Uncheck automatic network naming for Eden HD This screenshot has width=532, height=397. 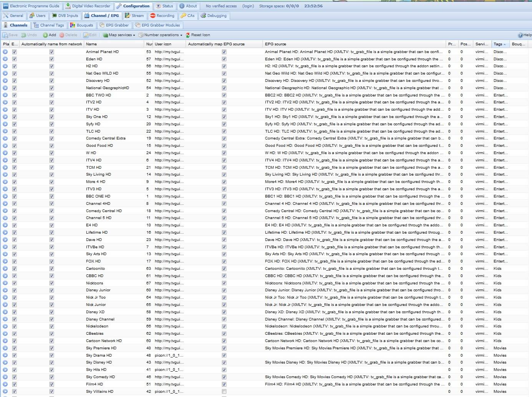click(51, 59)
